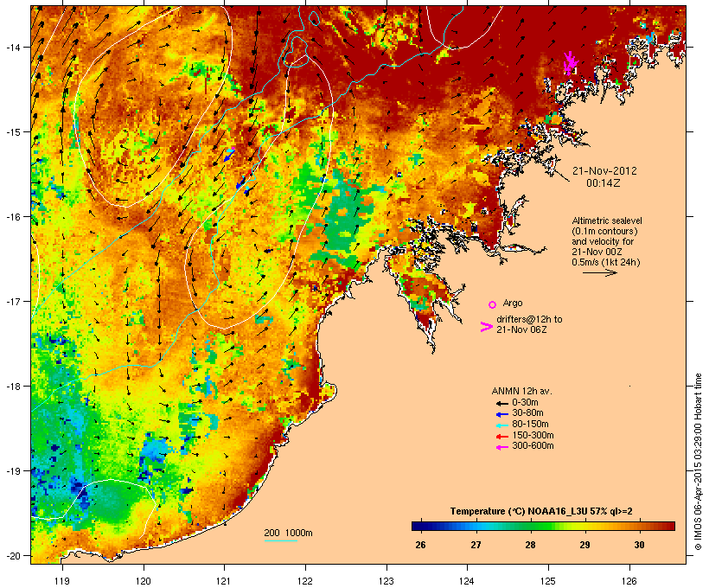Viewport: 709px width, 588px height.
Task: Click the magenta drifter track near 125E 14S
Action: [570, 62]
